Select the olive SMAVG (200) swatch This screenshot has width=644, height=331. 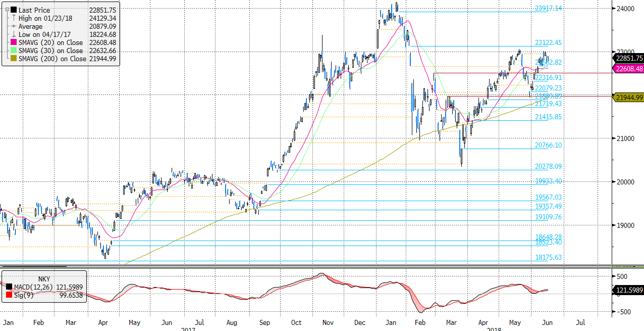[13, 59]
